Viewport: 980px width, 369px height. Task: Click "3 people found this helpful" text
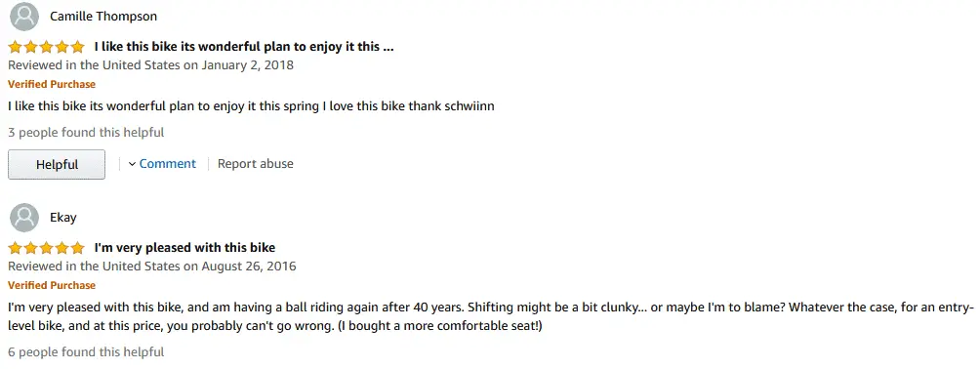86,133
